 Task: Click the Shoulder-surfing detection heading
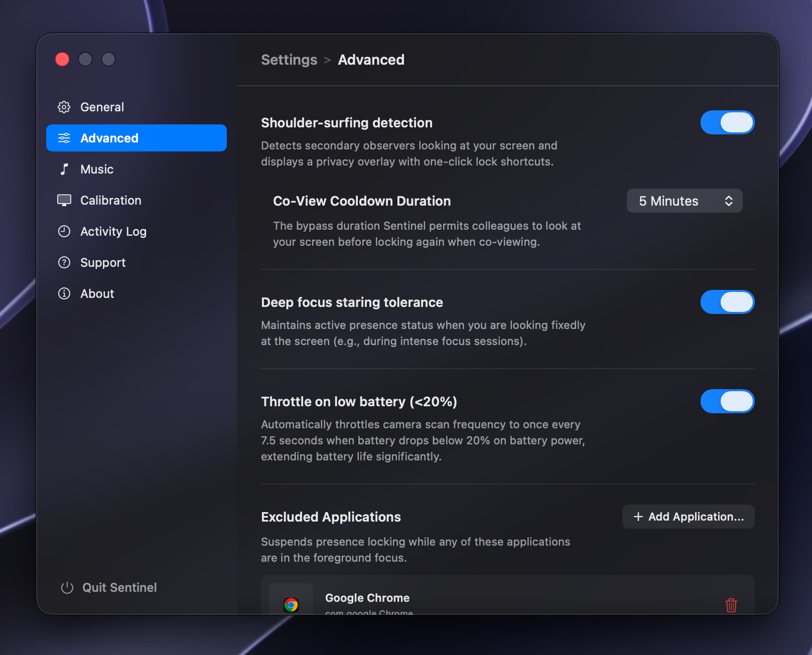pos(347,123)
